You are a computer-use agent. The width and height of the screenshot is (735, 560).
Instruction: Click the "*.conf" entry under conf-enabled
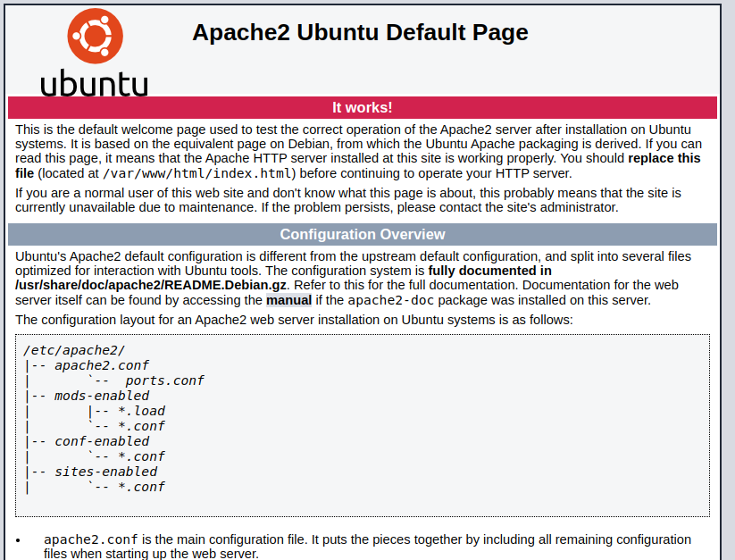[x=141, y=456]
